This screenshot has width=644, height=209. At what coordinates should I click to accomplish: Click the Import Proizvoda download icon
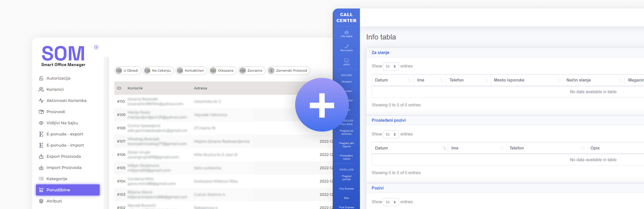pyautogui.click(x=41, y=168)
